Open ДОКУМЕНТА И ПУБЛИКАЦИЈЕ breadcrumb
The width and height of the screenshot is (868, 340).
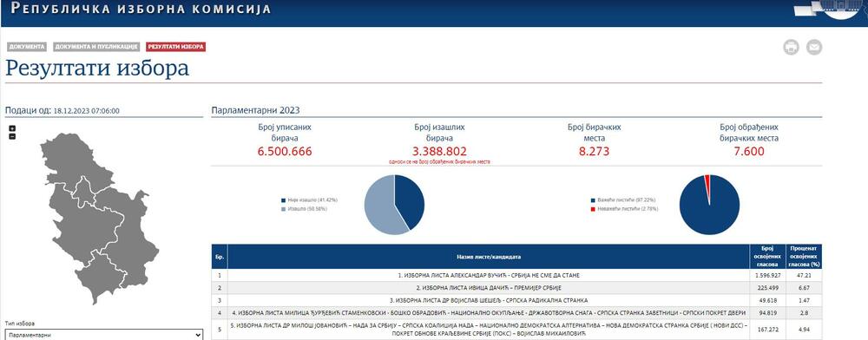(95, 47)
